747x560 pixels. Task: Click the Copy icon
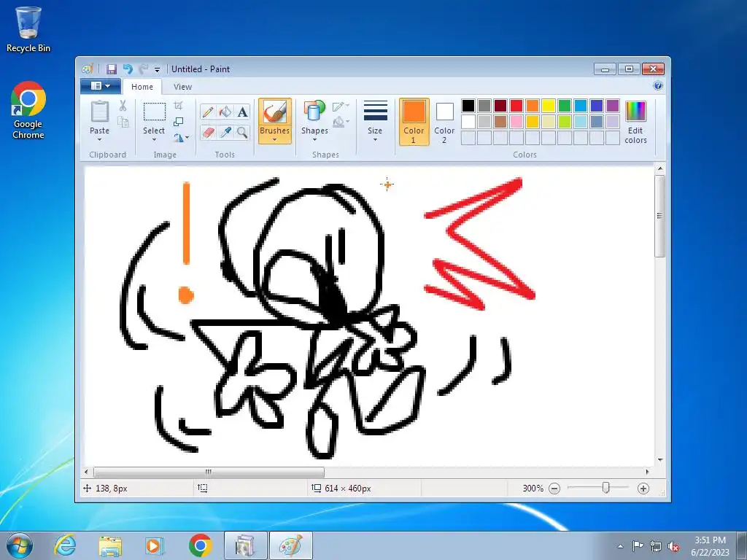[123, 122]
